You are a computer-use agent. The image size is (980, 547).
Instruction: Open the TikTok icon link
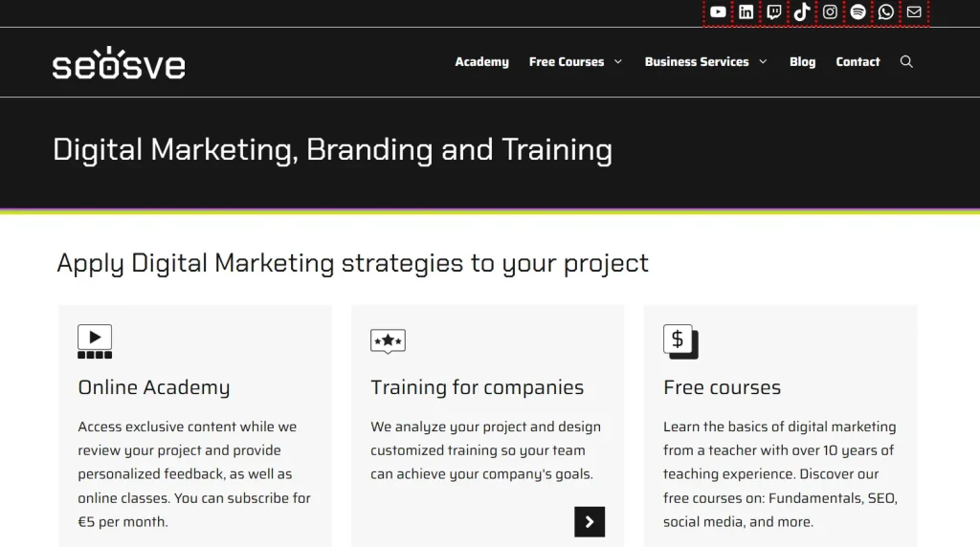click(x=802, y=11)
